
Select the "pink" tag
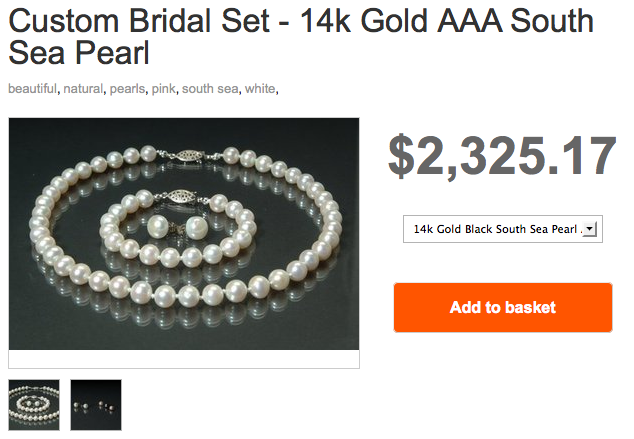click(x=164, y=89)
